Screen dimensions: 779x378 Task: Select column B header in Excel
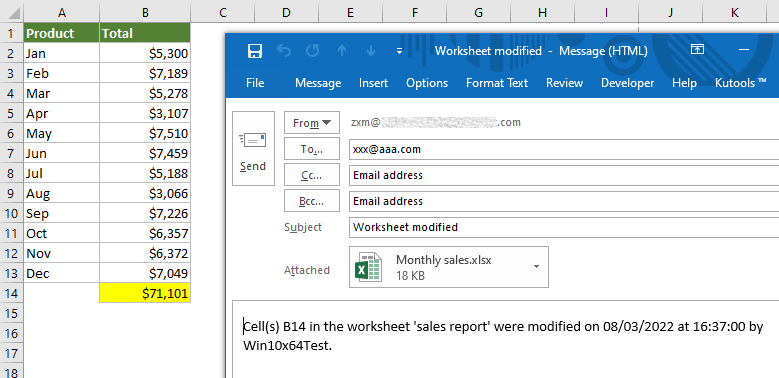click(145, 12)
